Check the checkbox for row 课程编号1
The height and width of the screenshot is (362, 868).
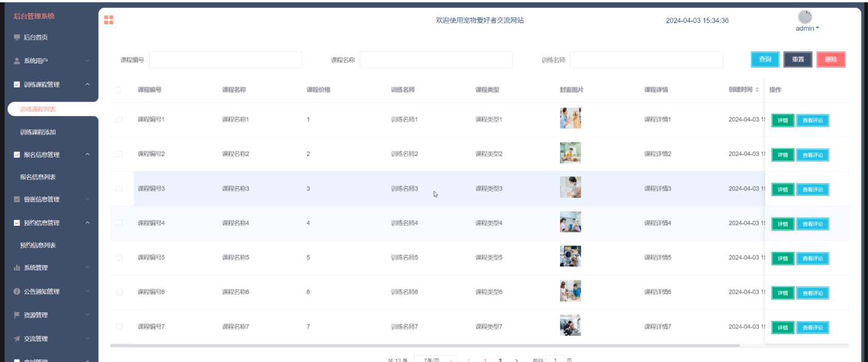(x=119, y=119)
